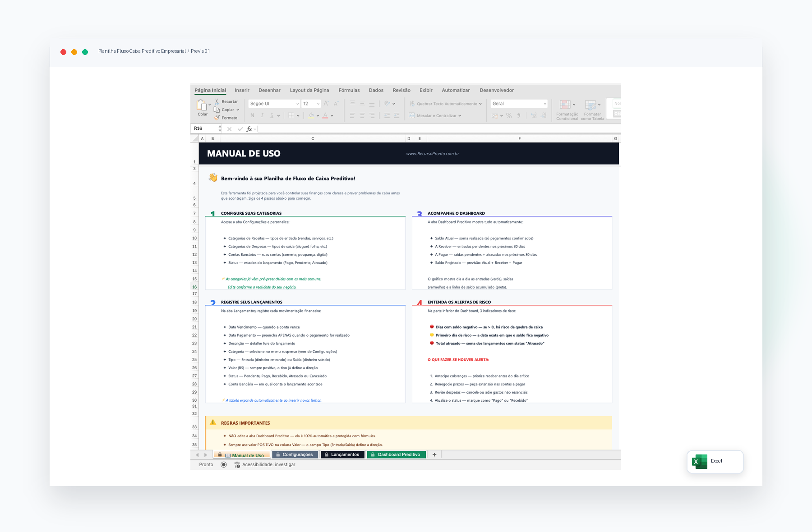The width and height of the screenshot is (812, 532).
Task: Align text right in the cell
Action: [372, 115]
